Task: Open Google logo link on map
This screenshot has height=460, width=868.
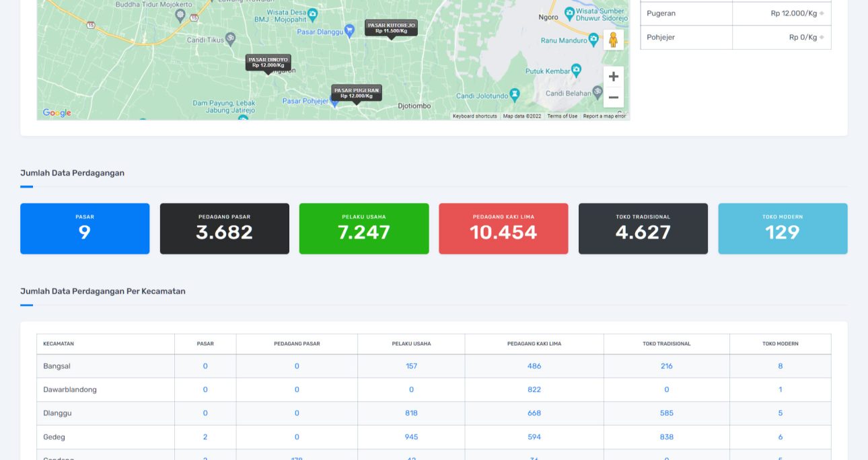Action: pos(57,113)
